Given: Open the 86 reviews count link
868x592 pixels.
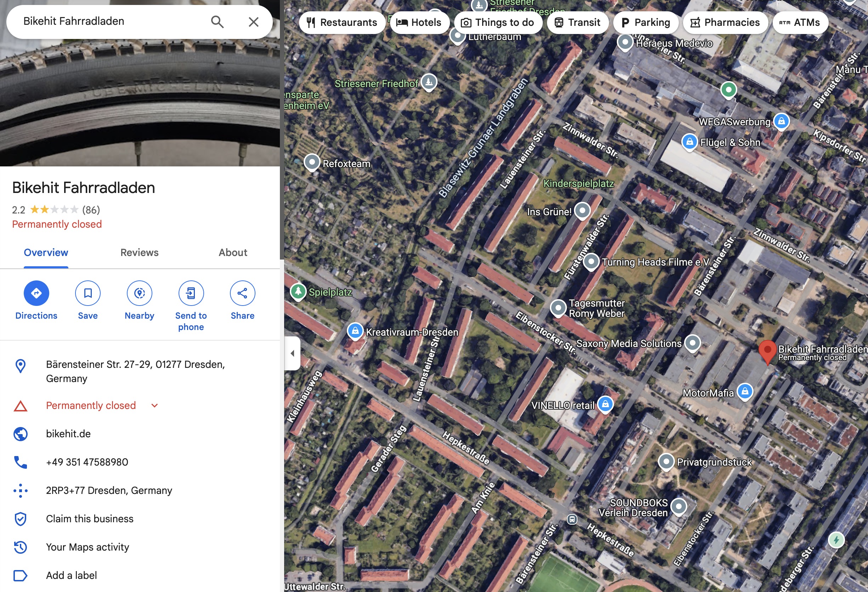Looking at the screenshot, I should point(91,210).
